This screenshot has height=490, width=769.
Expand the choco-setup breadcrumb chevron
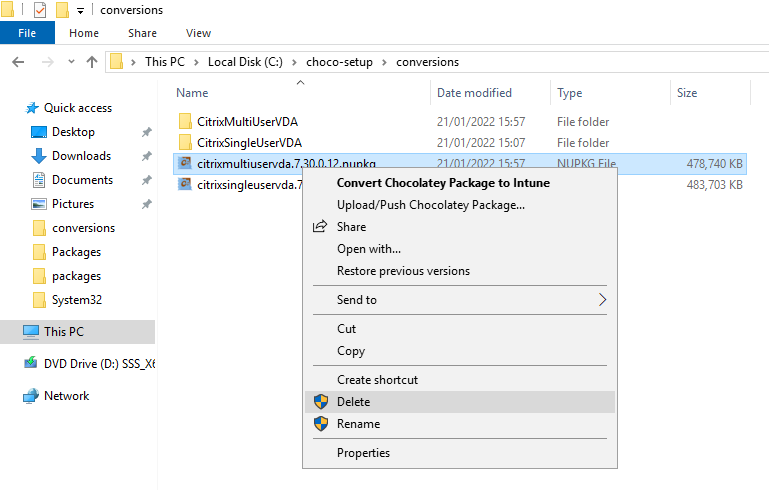point(385,62)
